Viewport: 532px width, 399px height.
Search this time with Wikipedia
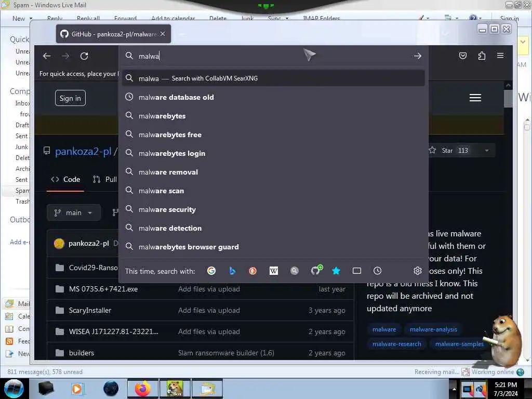click(x=273, y=271)
